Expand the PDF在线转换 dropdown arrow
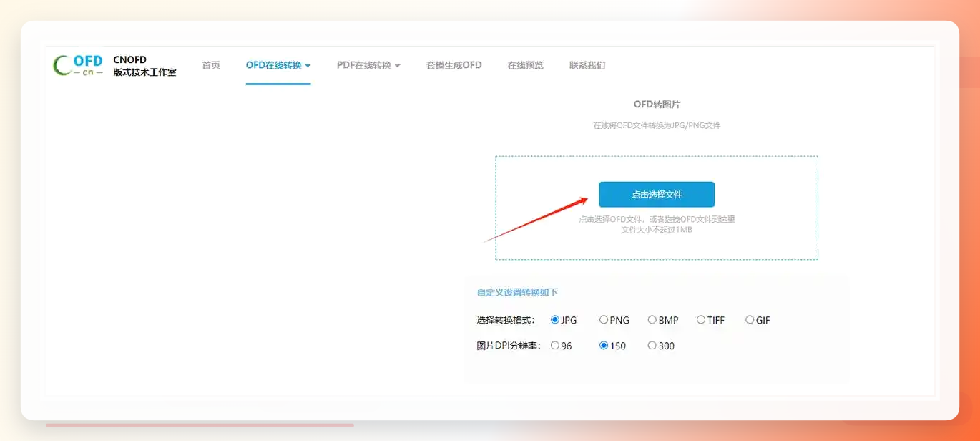Viewport: 980px width, 441px height. (397, 66)
